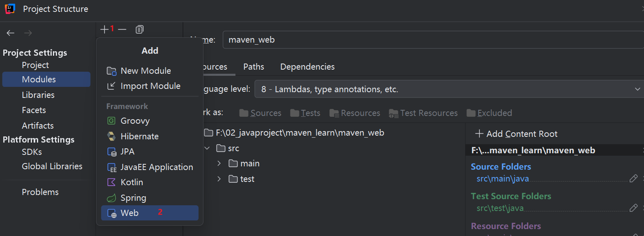Click the plus Add module icon

point(105,29)
